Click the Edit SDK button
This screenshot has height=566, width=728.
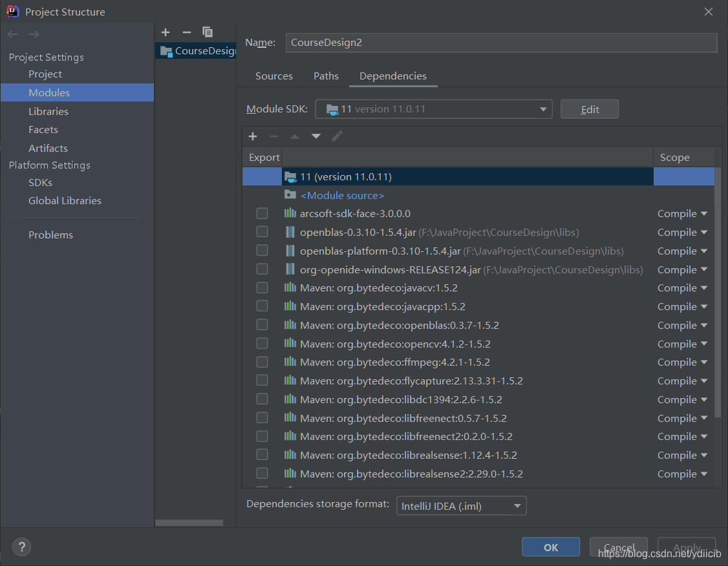tap(590, 109)
